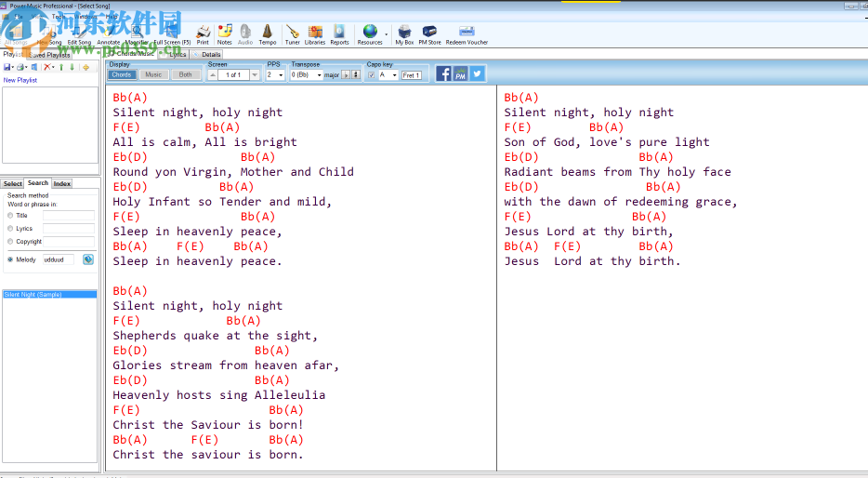Screen dimensions: 868x478
Task: Toggle the Capo key checkbox
Action: pos(372,75)
